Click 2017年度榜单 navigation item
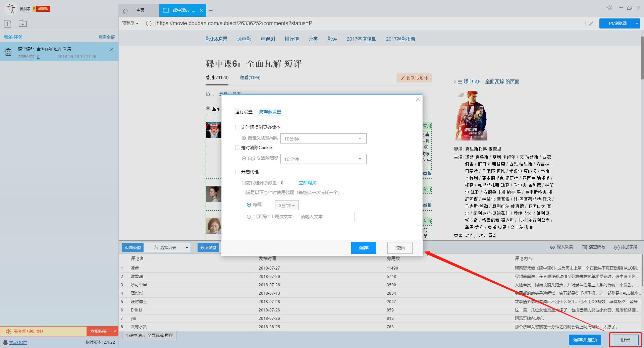Viewport: 644px width, 348px height. [361, 39]
